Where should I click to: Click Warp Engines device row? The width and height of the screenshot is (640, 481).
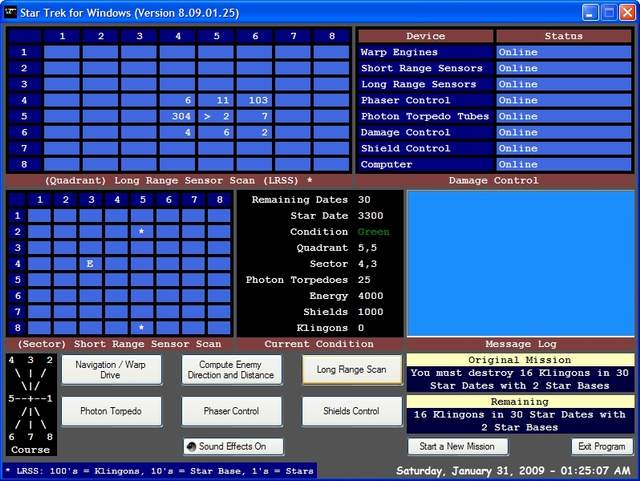tap(495, 52)
